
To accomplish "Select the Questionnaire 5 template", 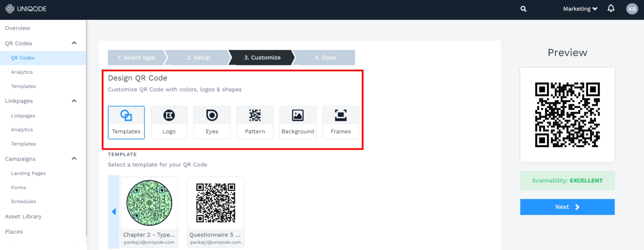I will click(x=216, y=212).
